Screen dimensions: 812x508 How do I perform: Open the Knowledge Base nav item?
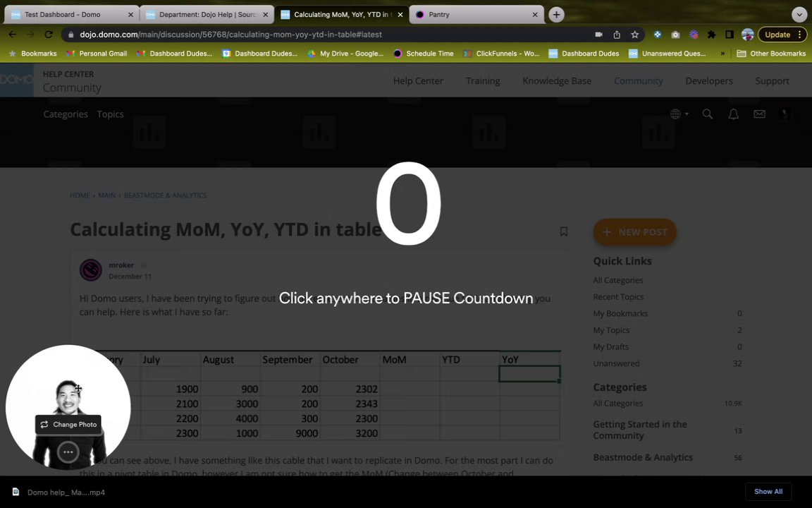557,81
